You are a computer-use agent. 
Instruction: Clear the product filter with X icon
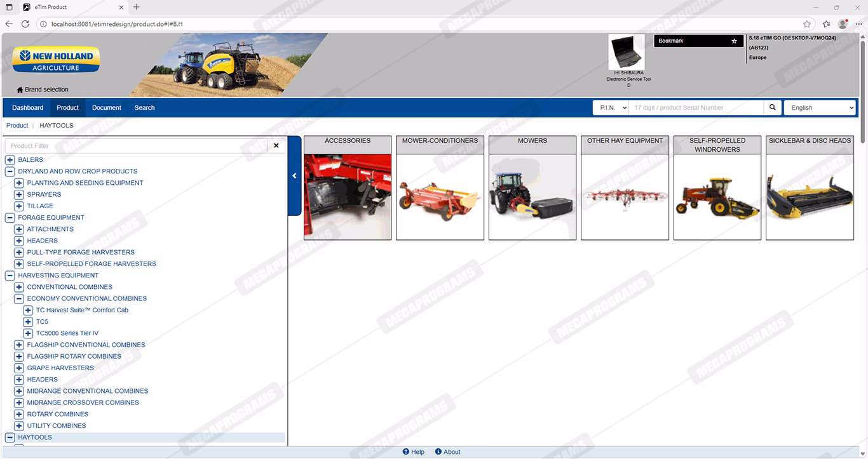coord(276,145)
